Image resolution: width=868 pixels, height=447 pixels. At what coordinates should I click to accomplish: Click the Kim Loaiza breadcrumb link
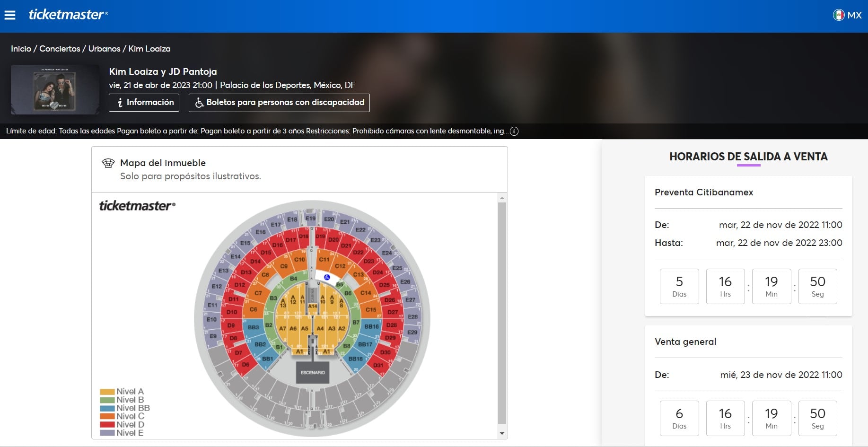point(149,49)
